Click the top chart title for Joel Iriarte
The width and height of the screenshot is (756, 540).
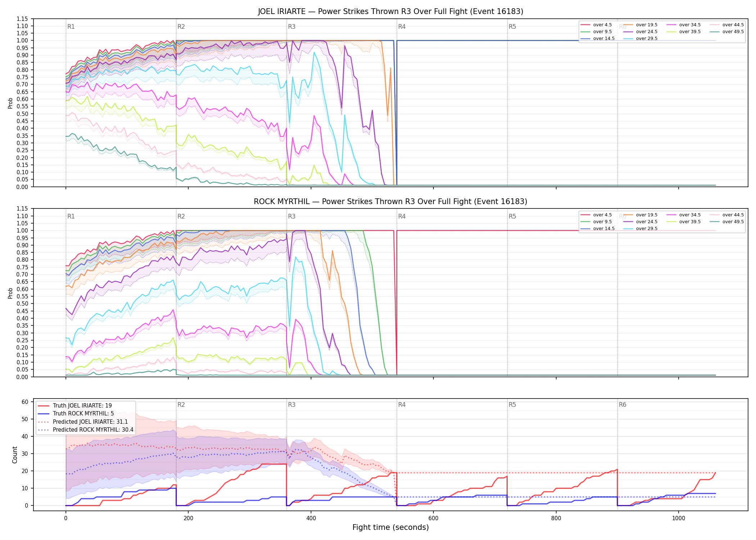coord(391,12)
